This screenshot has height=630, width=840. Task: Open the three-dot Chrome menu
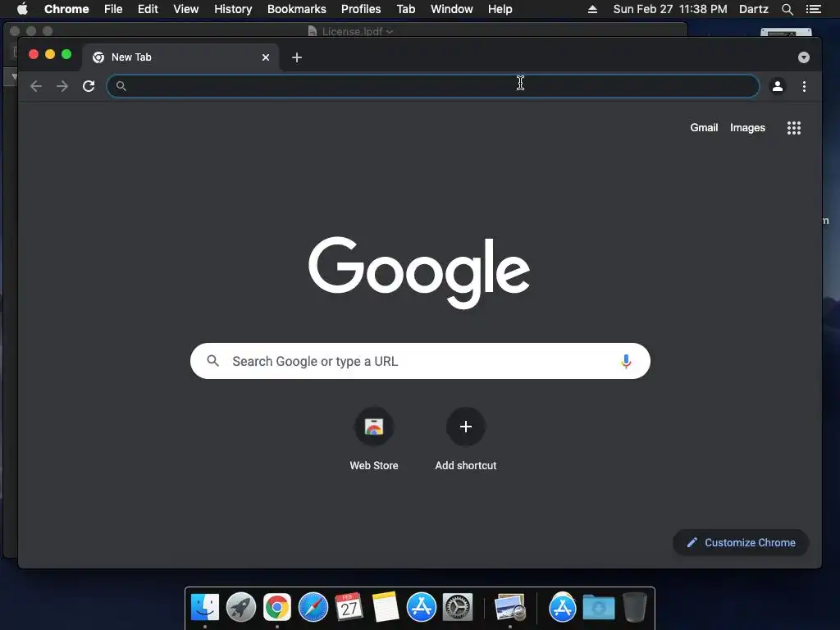click(804, 86)
